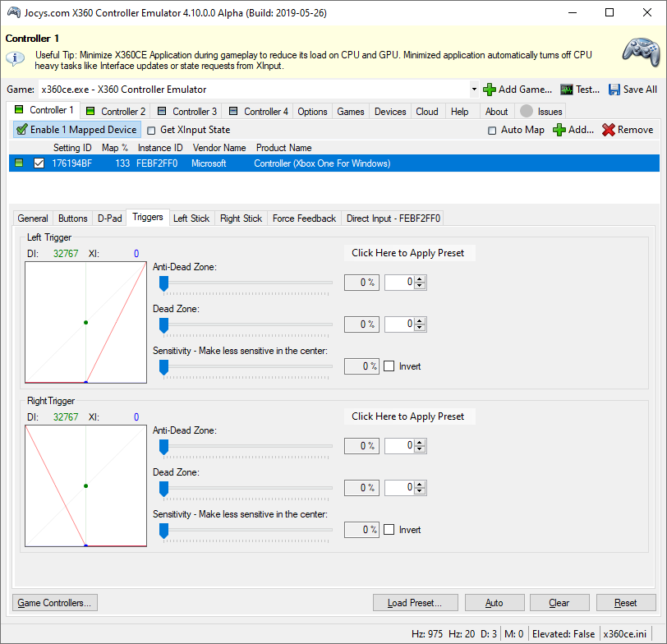Click the Load Preset button
The height and width of the screenshot is (644, 667).
coord(415,603)
